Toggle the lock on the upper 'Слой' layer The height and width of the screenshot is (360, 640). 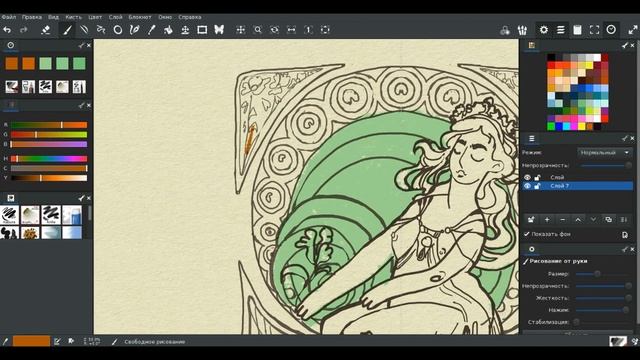pyautogui.click(x=538, y=178)
